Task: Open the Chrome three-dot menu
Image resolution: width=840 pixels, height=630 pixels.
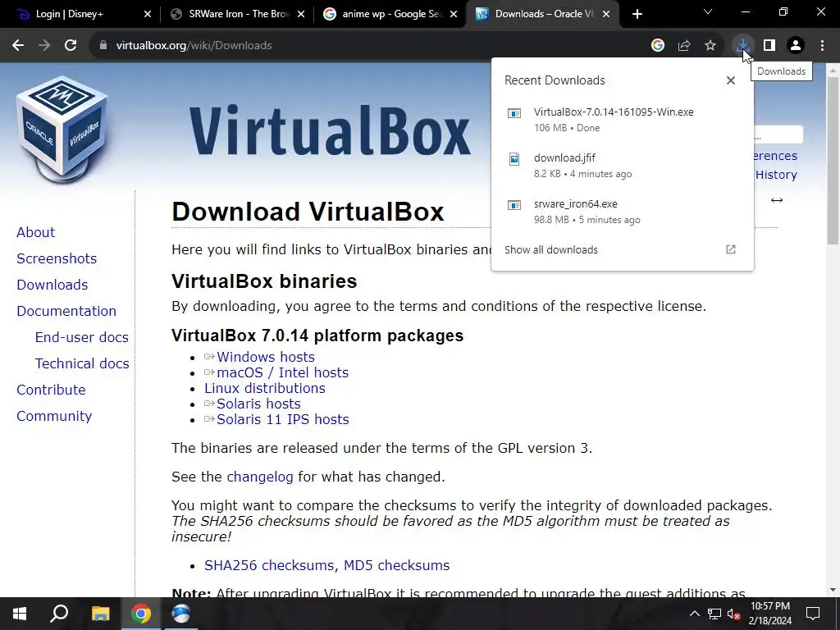Action: coord(822,46)
